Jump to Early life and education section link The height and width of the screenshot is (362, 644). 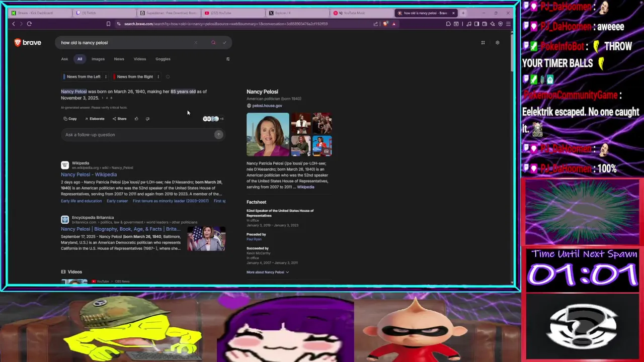coord(81,201)
